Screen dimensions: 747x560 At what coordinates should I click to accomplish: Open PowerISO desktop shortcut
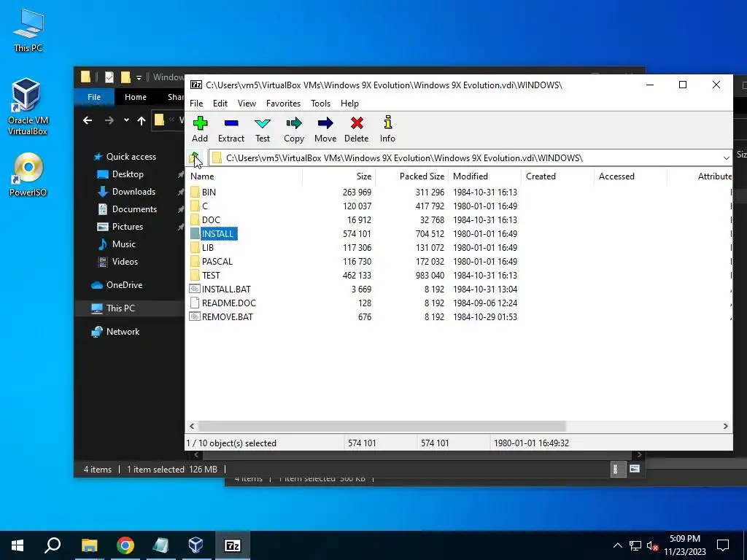28,174
